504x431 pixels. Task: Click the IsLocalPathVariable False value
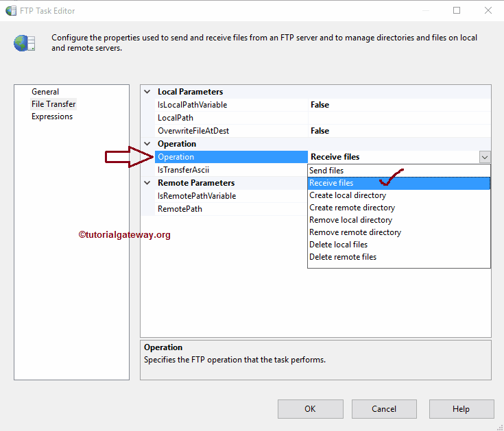399,105
